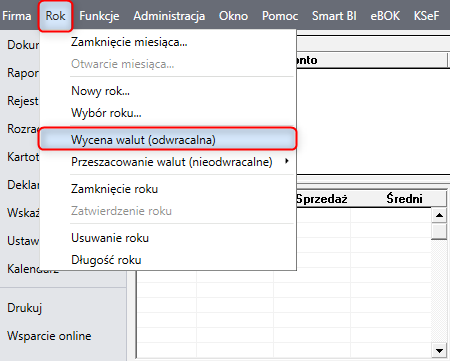
Task: Click the Średni column header
Action: (404, 199)
